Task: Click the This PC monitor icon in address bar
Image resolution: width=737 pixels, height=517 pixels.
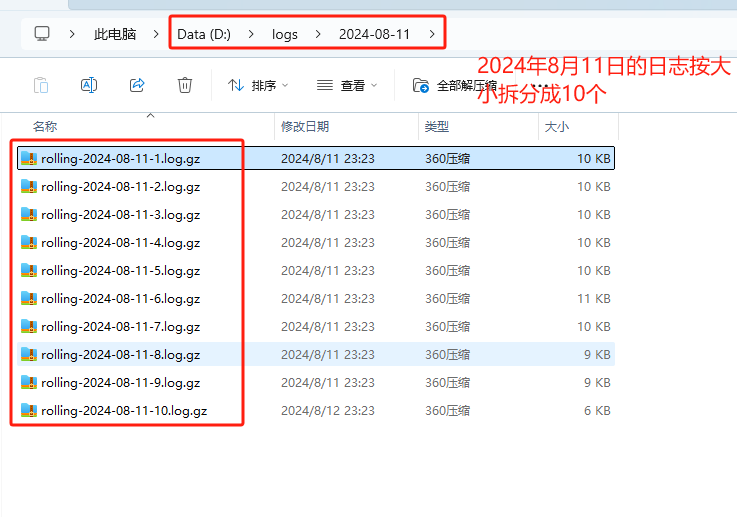Action: [x=42, y=34]
